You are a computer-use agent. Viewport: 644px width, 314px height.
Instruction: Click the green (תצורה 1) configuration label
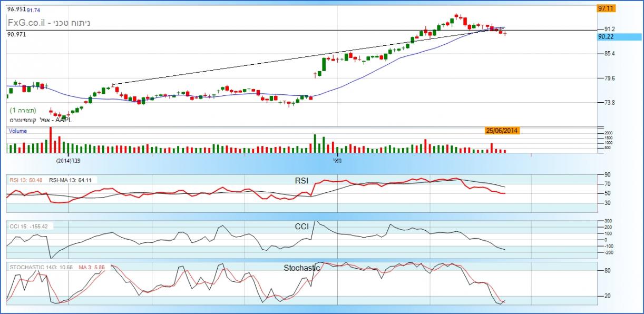pos(23,111)
